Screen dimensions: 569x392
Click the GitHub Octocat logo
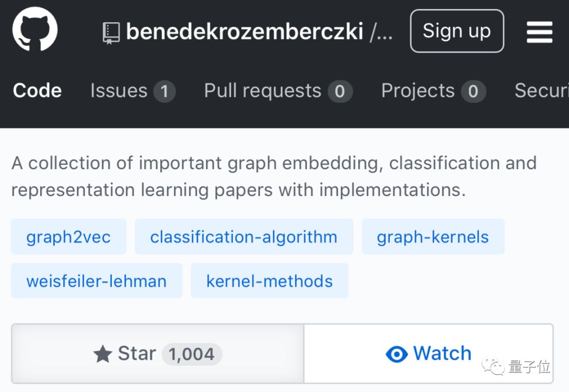[x=35, y=31]
